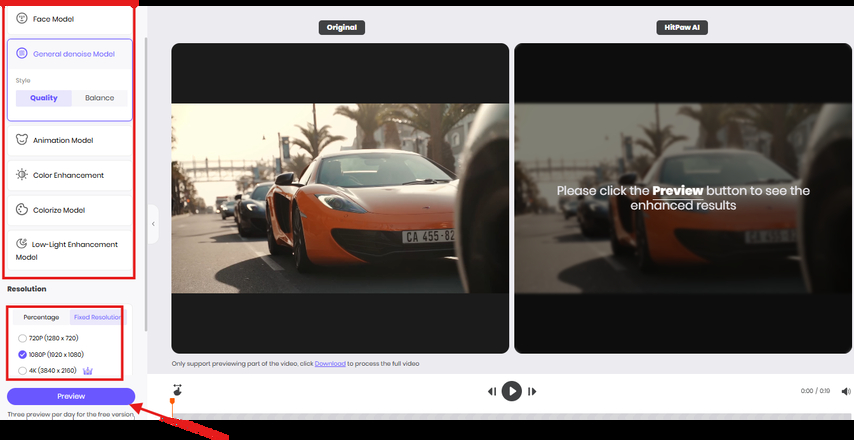
Task: Click the Face Model smiley icon
Action: pyautogui.click(x=22, y=19)
